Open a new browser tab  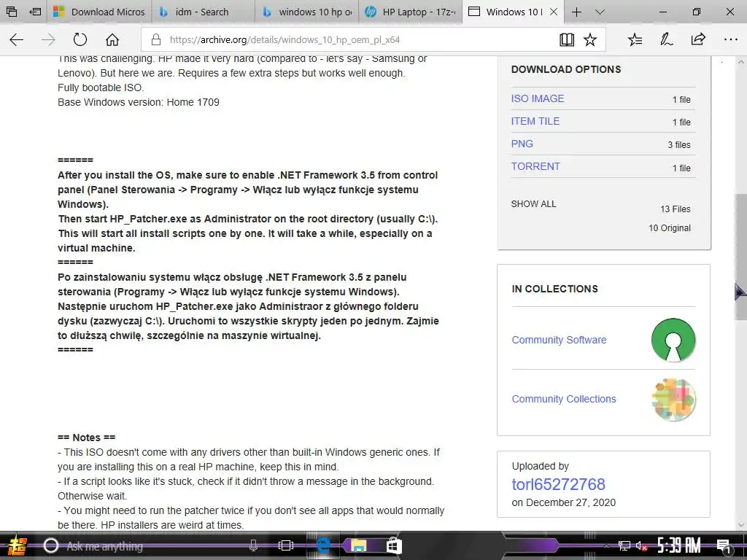click(x=576, y=12)
